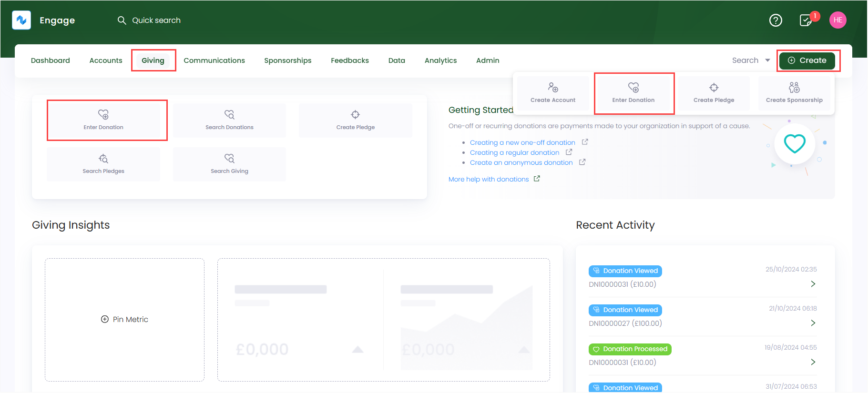Screen dimensions: 868x393
Task: Click the Search Donations tile
Action: pyautogui.click(x=229, y=120)
